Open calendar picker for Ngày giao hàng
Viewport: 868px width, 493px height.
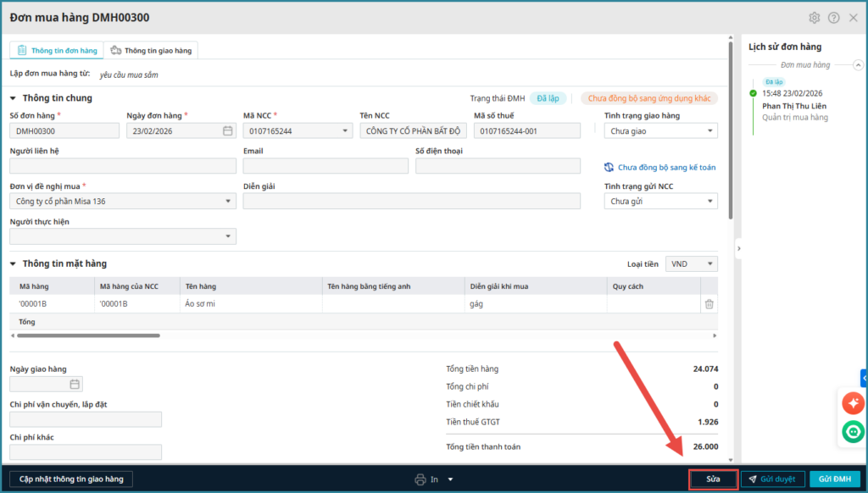tap(75, 385)
